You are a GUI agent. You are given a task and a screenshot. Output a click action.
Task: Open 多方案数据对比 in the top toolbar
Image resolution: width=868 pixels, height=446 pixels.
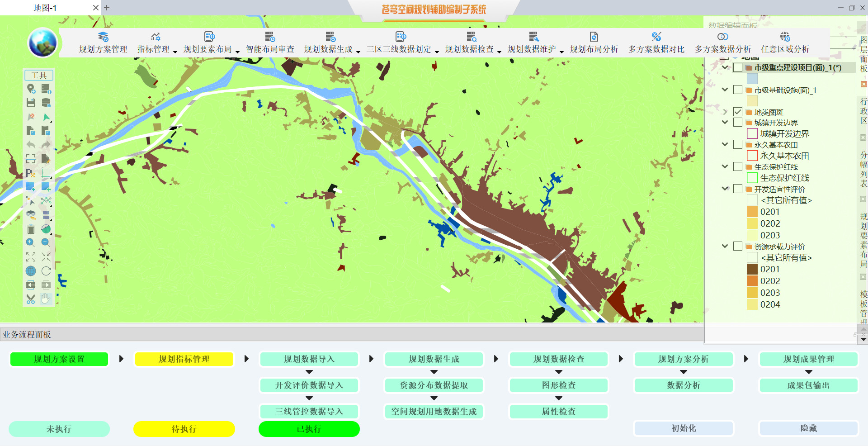coord(656,43)
